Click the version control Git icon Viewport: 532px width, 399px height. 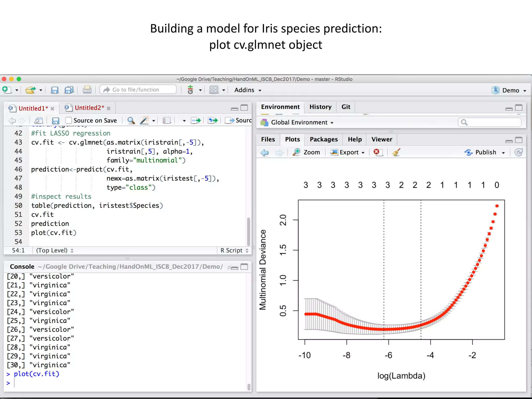[x=190, y=90]
